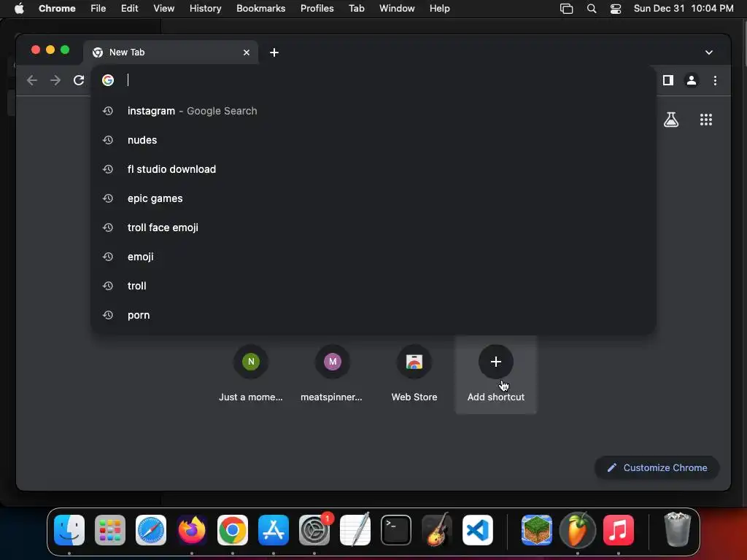Select the troll face emoji suggestion

[x=373, y=227]
